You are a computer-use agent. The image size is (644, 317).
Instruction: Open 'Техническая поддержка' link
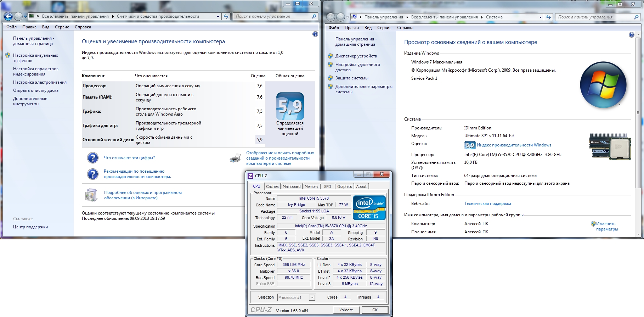(488, 204)
